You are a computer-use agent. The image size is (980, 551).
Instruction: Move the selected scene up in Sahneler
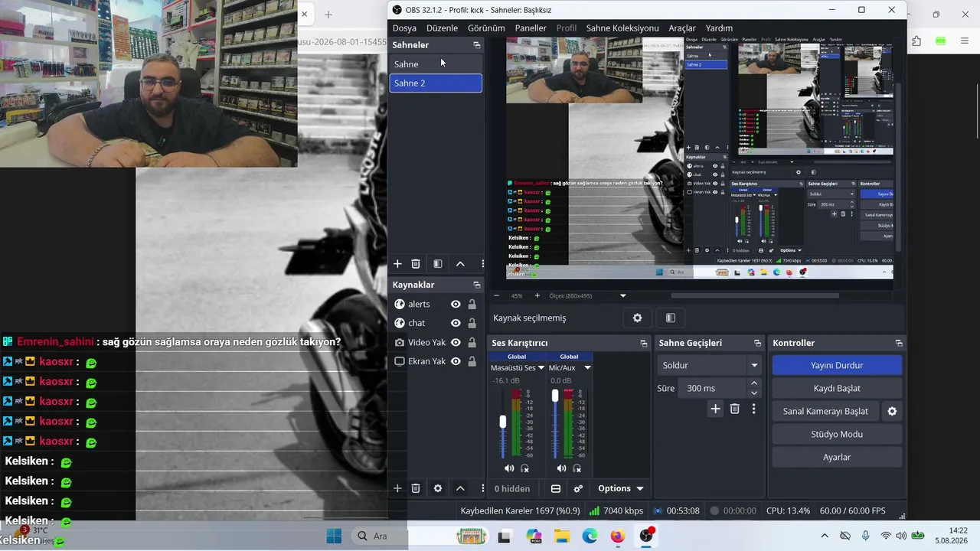tap(460, 264)
